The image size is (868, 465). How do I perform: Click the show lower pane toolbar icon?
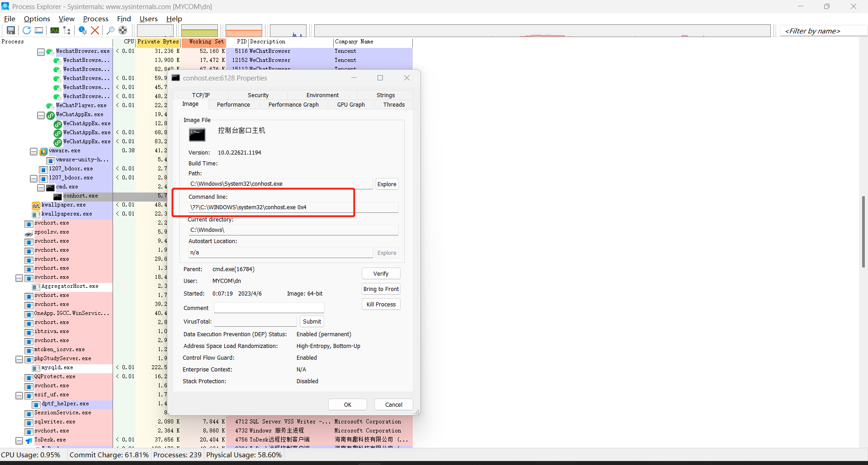(x=39, y=30)
